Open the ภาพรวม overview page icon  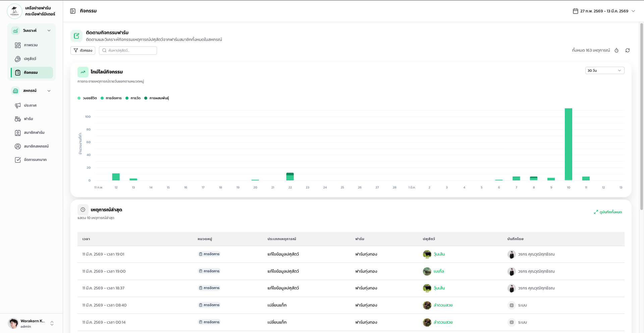[18, 45]
